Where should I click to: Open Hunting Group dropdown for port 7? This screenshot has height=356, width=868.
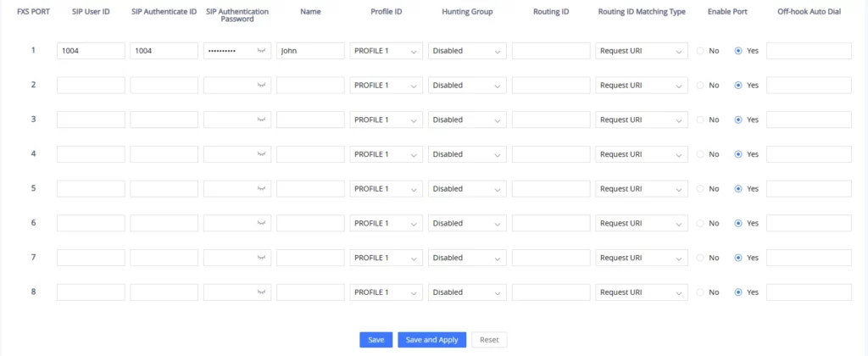click(467, 258)
